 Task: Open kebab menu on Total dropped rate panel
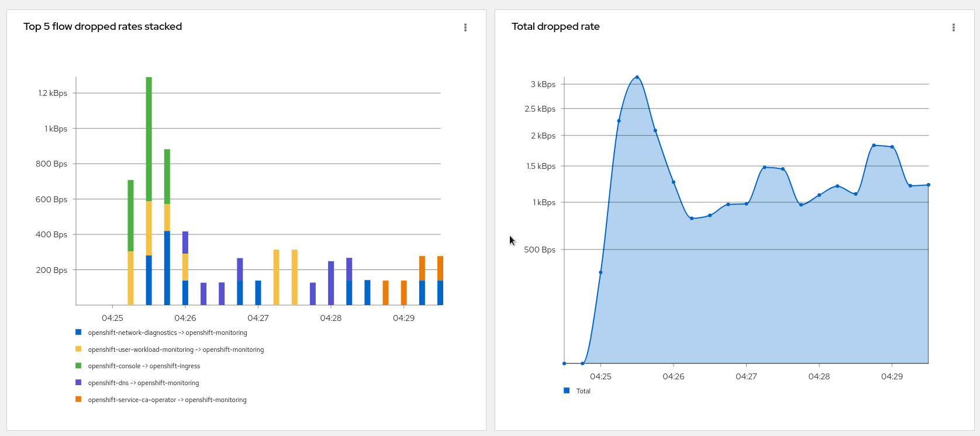[954, 27]
